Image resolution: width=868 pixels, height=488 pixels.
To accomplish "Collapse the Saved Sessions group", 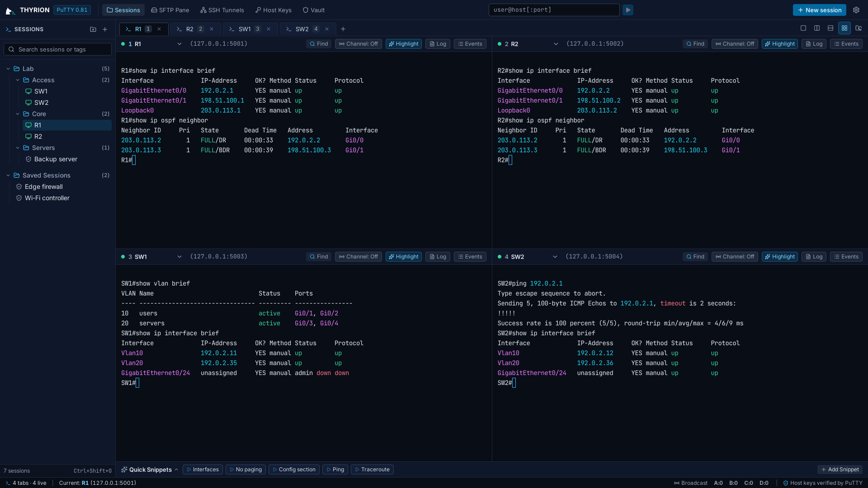I will [8, 175].
